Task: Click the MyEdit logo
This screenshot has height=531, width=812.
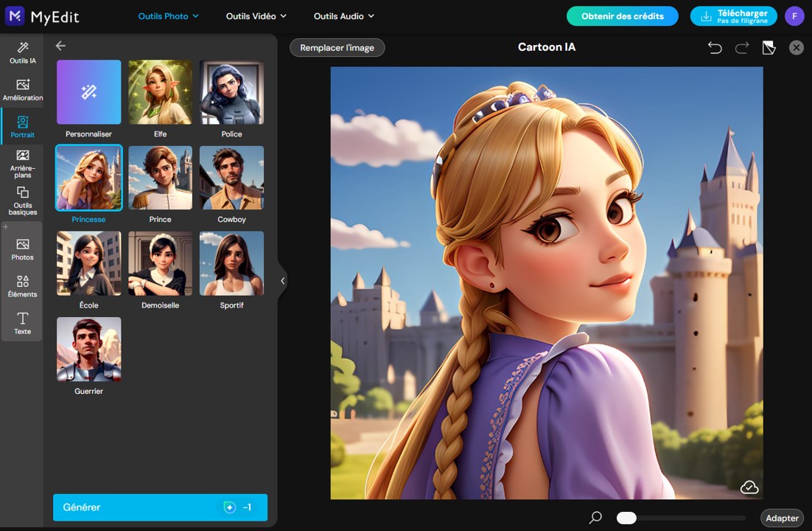Action: [x=43, y=16]
